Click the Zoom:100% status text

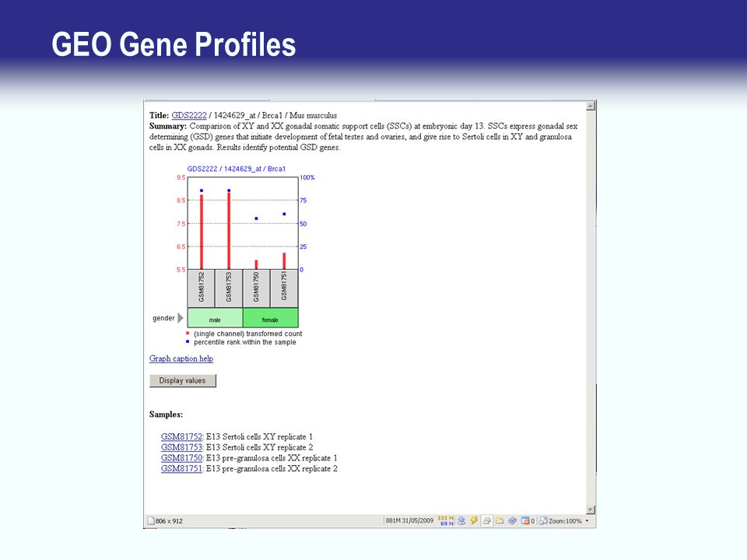click(x=565, y=521)
